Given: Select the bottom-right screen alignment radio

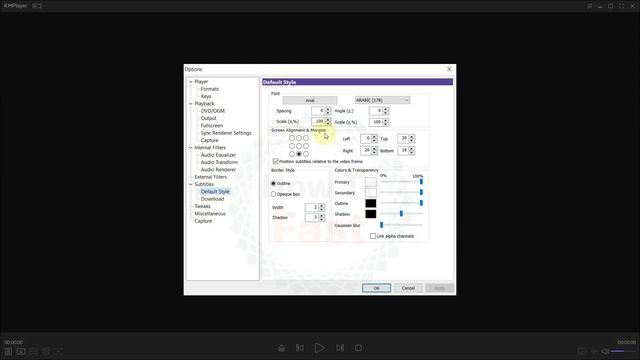Looking at the screenshot, I should 306,154.
